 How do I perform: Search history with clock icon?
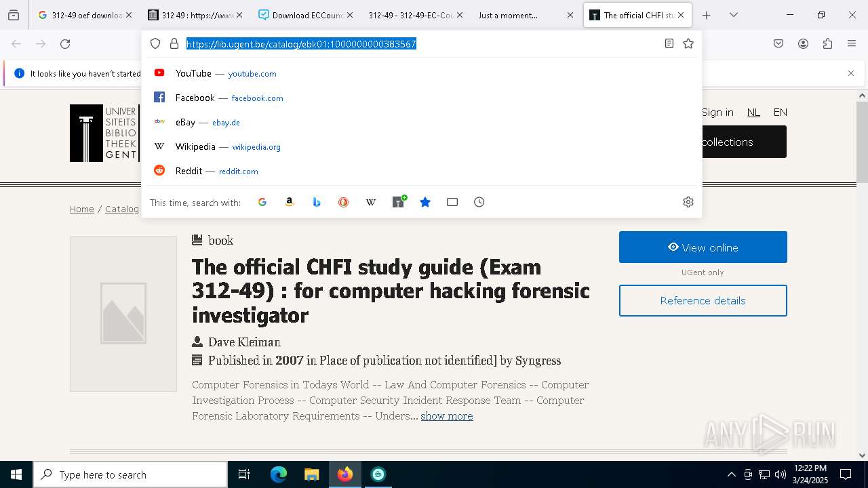479,202
